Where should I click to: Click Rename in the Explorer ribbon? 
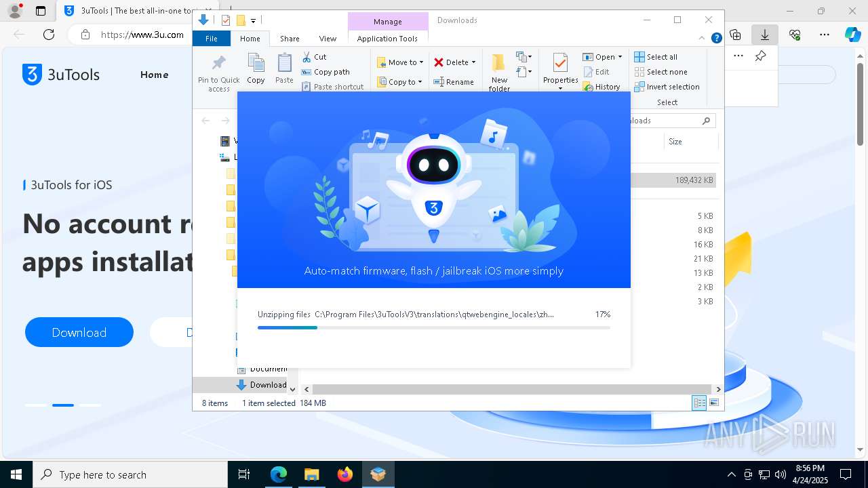(454, 82)
